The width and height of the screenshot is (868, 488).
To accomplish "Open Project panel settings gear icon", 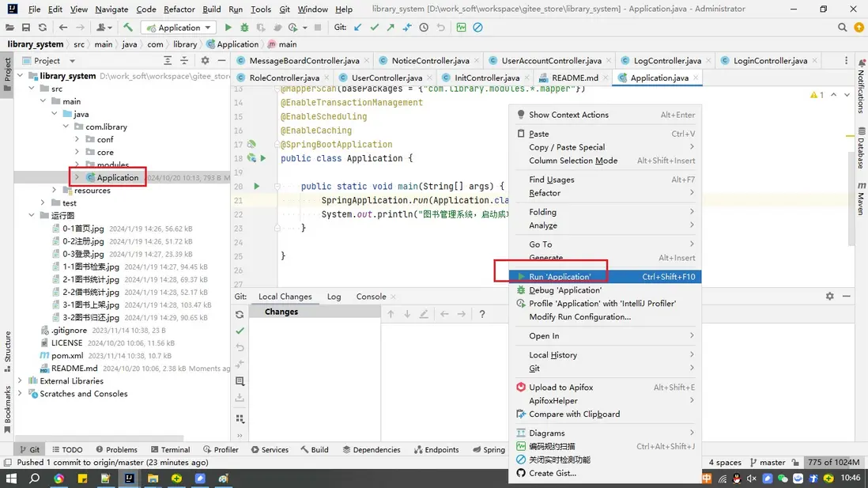I will [x=206, y=61].
